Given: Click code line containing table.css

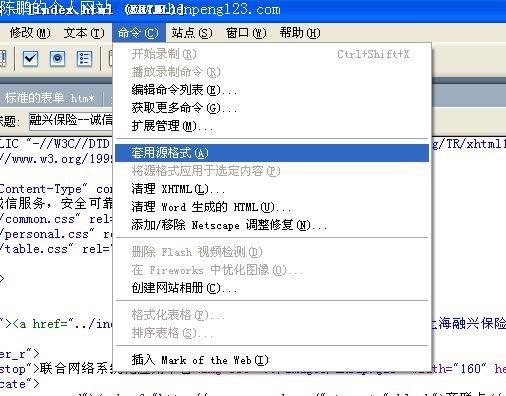Looking at the screenshot, I should click(56, 249).
